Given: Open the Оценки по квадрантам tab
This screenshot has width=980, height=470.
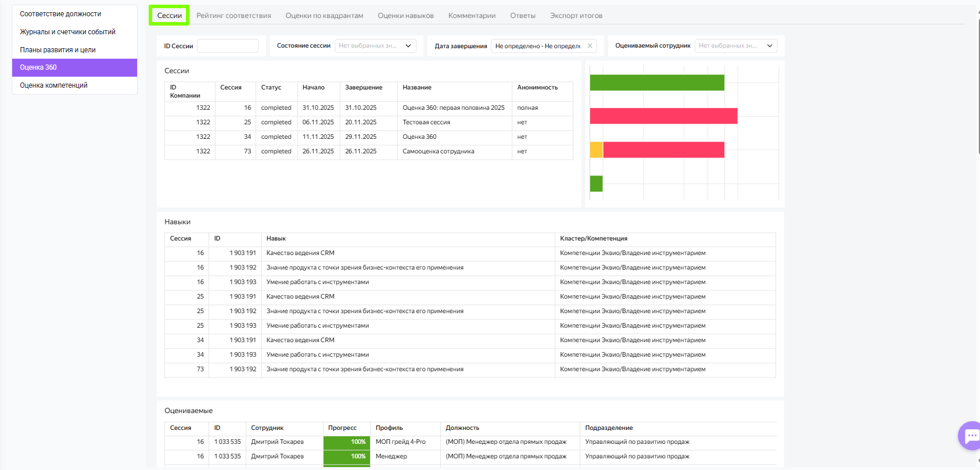Looking at the screenshot, I should point(324,16).
